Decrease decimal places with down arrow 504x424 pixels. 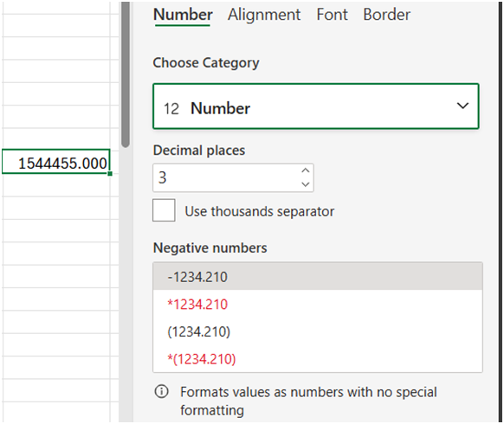(x=306, y=184)
